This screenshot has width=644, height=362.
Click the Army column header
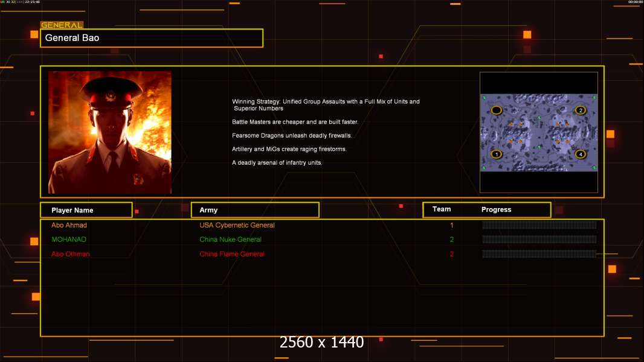pos(255,210)
